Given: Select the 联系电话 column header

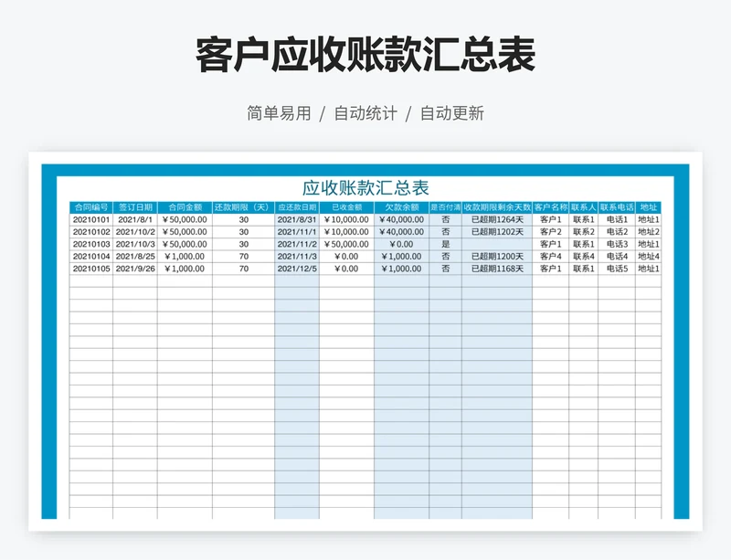Looking at the screenshot, I should (617, 207).
